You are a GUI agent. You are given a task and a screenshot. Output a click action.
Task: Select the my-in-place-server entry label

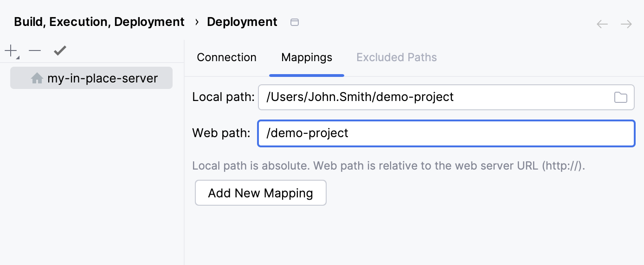103,78
